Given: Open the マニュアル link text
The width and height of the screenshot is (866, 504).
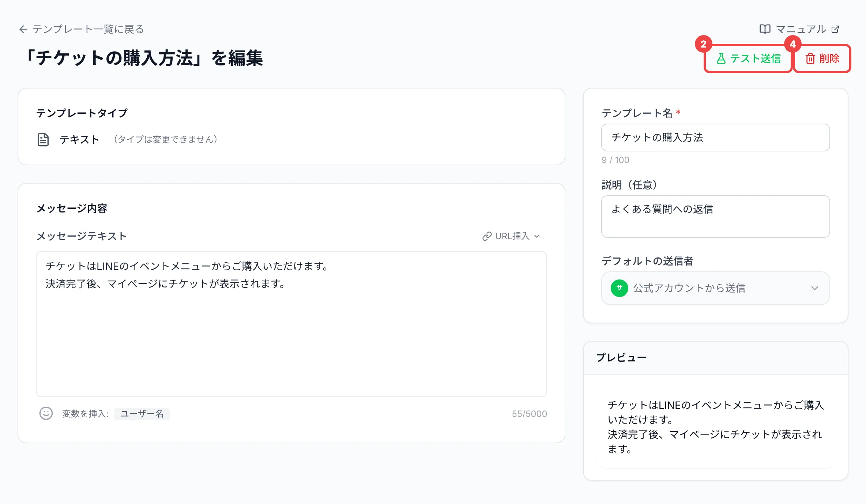Looking at the screenshot, I should (x=801, y=29).
